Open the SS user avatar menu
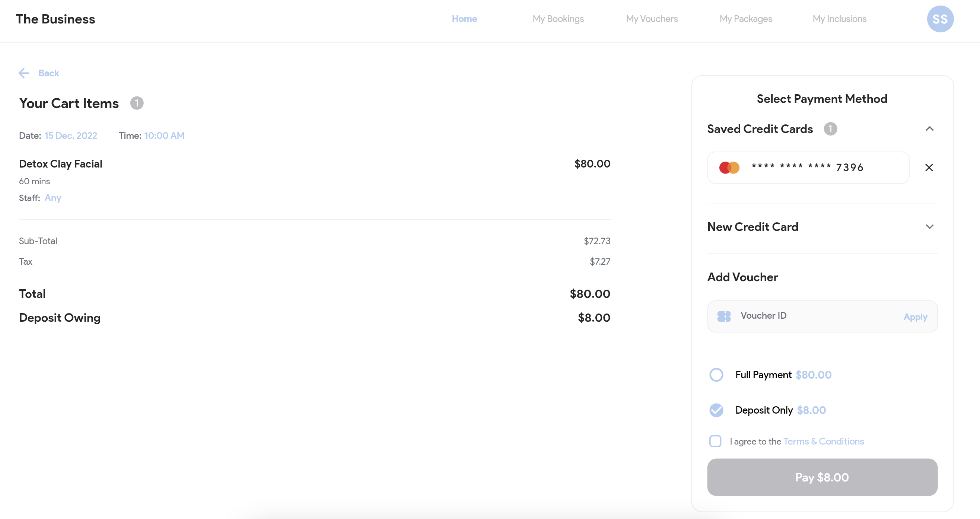Image resolution: width=980 pixels, height=519 pixels. click(940, 19)
